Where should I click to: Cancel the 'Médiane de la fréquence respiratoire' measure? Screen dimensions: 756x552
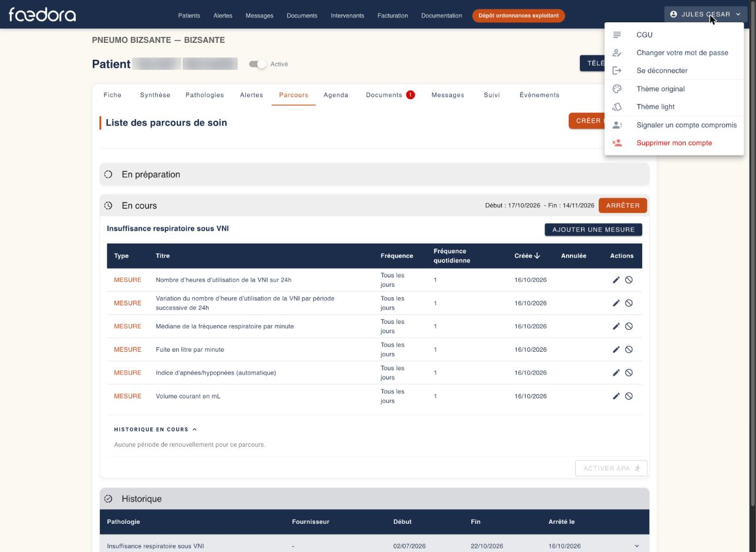(x=629, y=327)
